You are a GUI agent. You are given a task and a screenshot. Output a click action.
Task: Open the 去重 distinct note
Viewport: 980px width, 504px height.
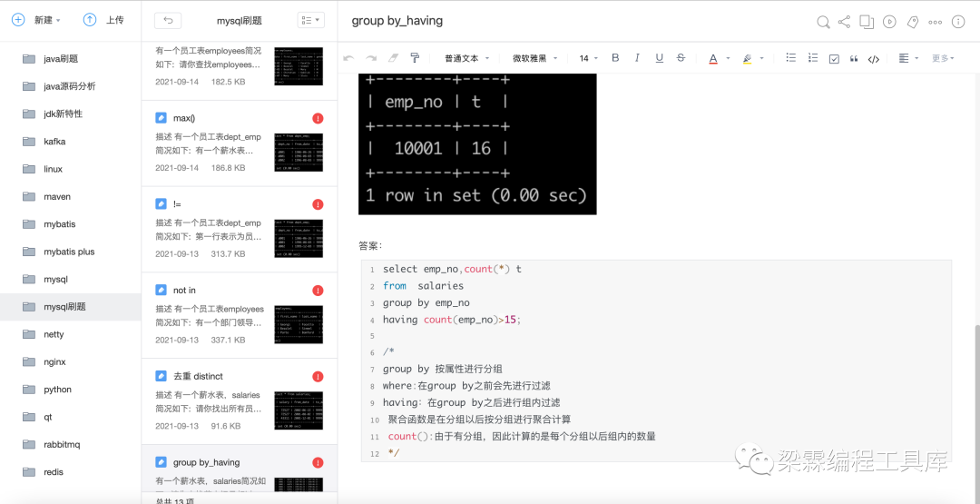click(240, 401)
